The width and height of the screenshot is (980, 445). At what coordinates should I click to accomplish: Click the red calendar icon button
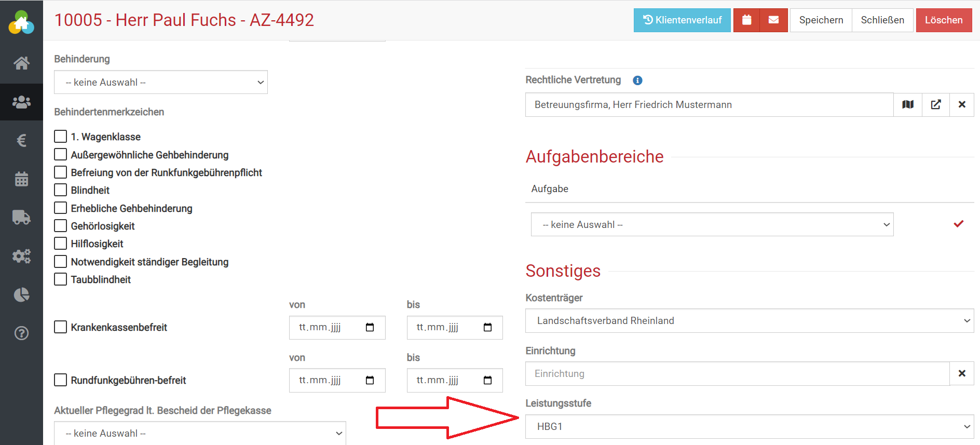tap(746, 20)
